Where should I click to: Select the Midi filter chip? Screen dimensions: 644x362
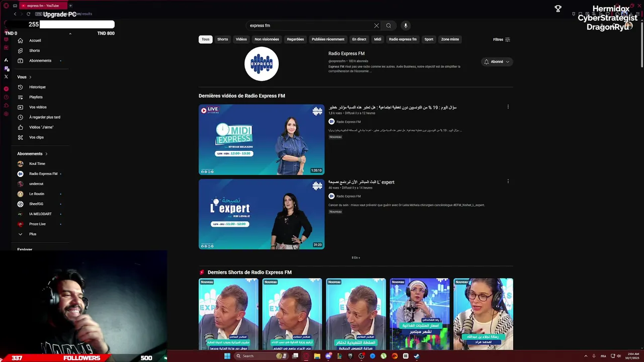(377, 39)
